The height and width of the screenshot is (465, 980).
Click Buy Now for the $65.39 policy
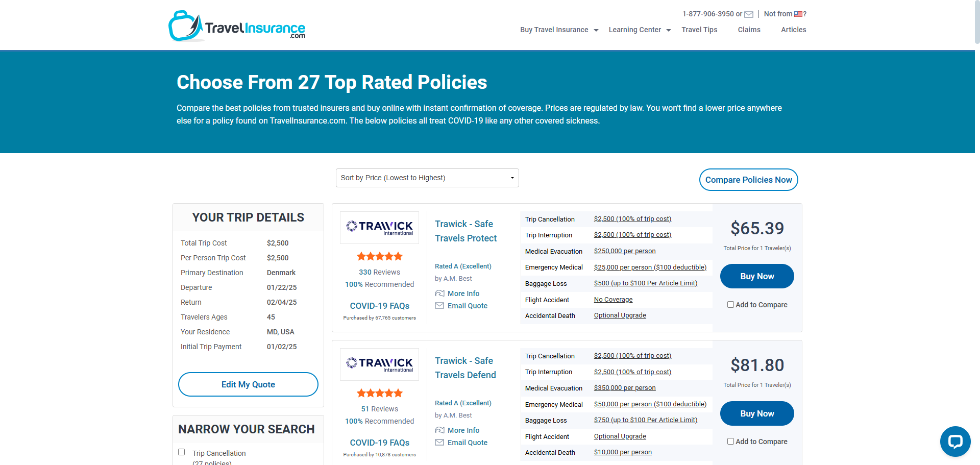tap(757, 276)
